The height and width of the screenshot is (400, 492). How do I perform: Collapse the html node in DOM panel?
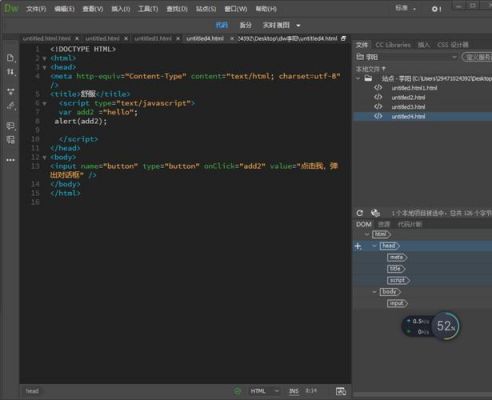367,235
